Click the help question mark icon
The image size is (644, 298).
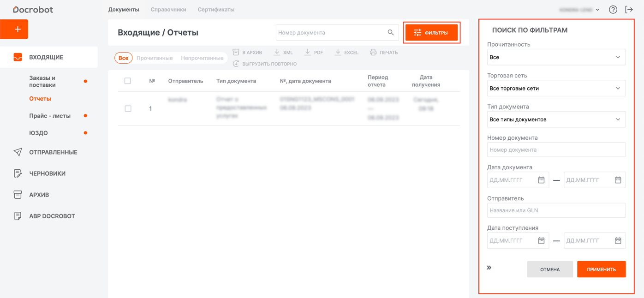[613, 10]
